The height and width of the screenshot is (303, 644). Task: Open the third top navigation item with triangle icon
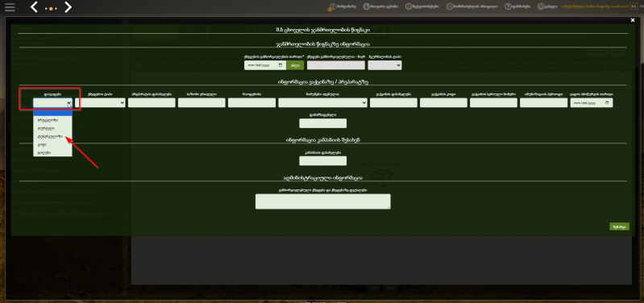click(x=422, y=6)
